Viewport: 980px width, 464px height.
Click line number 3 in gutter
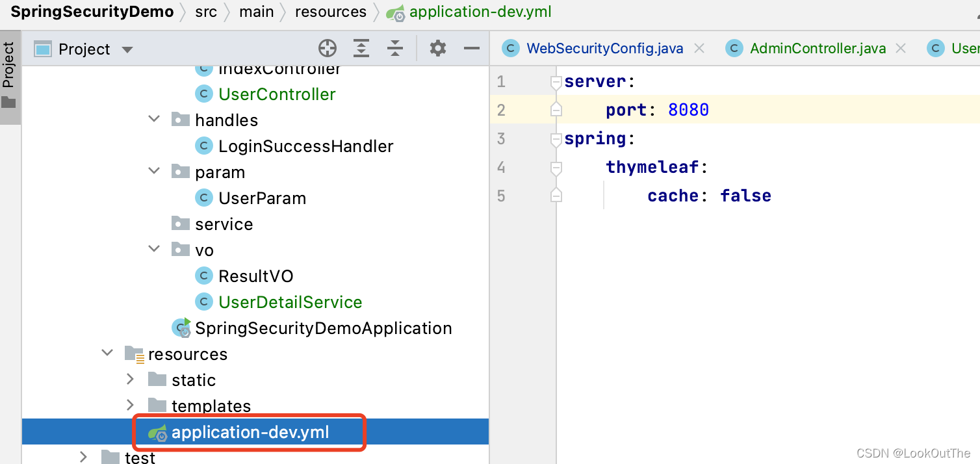pyautogui.click(x=500, y=138)
